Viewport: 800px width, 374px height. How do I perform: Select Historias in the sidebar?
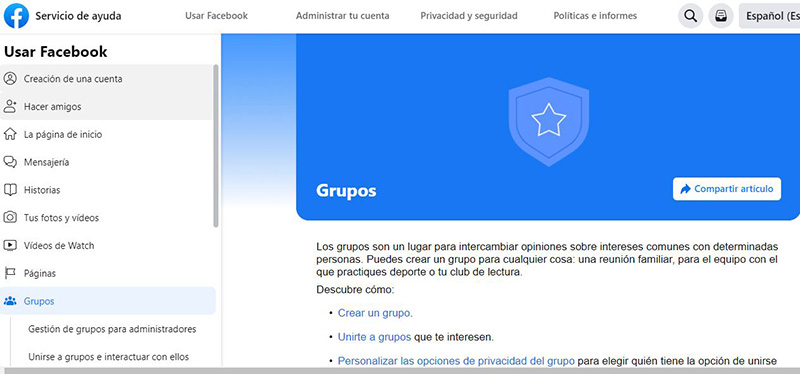coord(108,190)
